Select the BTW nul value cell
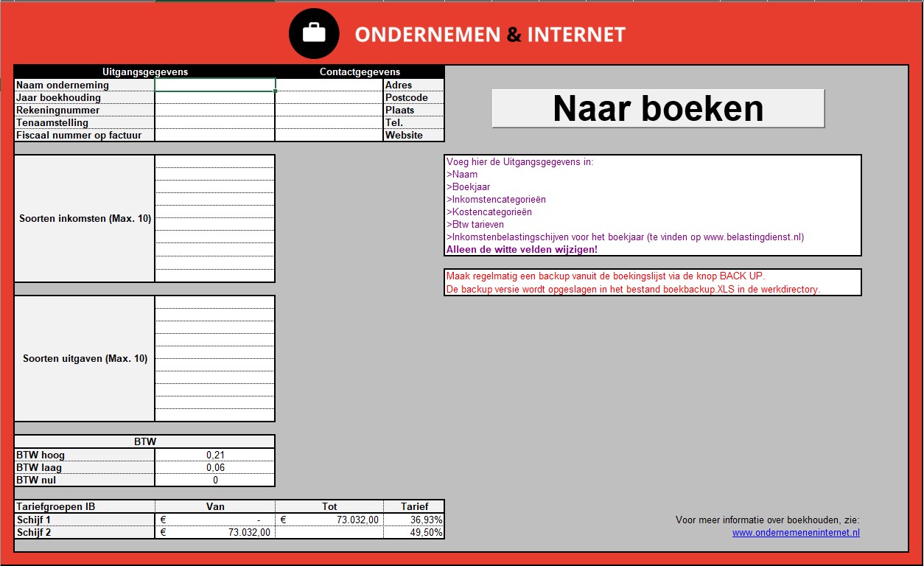Viewport: 924px width, 566px height. (x=214, y=480)
